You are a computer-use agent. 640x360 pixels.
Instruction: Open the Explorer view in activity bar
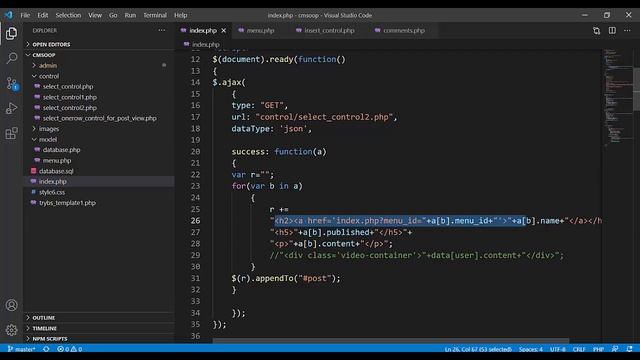pyautogui.click(x=11, y=33)
